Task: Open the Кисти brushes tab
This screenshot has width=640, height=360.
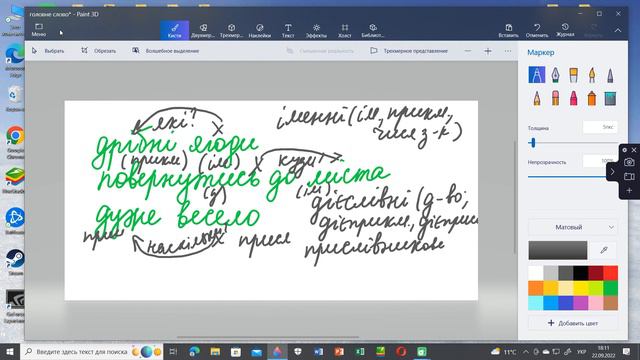Action: pos(174,30)
